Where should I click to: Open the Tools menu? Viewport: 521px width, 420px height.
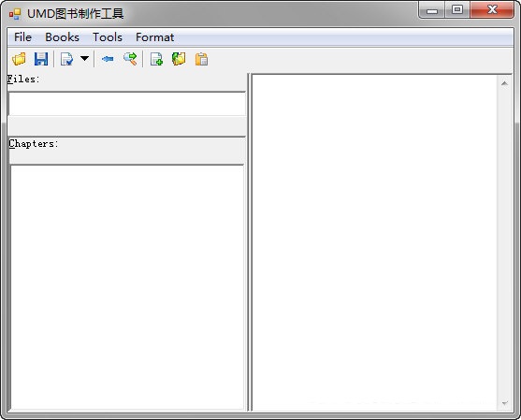(x=108, y=37)
